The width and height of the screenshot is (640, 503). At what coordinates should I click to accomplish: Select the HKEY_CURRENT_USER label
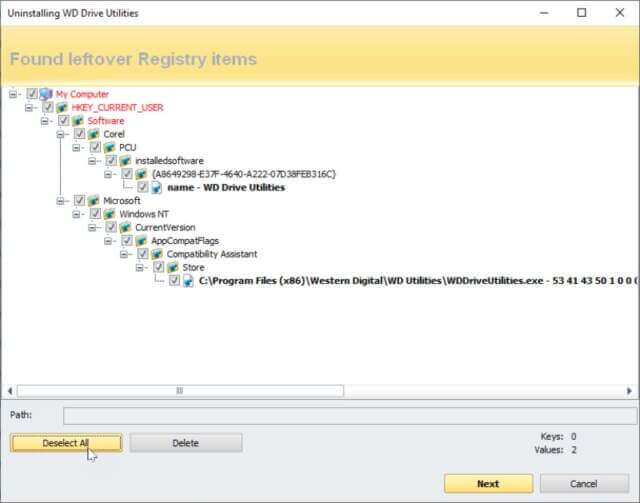pyautogui.click(x=117, y=108)
